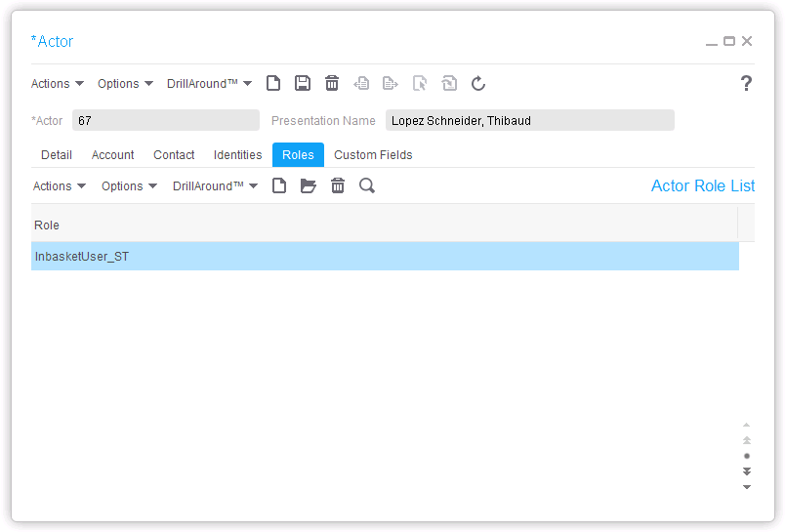Go to the Custom Fields tab

[x=373, y=155]
